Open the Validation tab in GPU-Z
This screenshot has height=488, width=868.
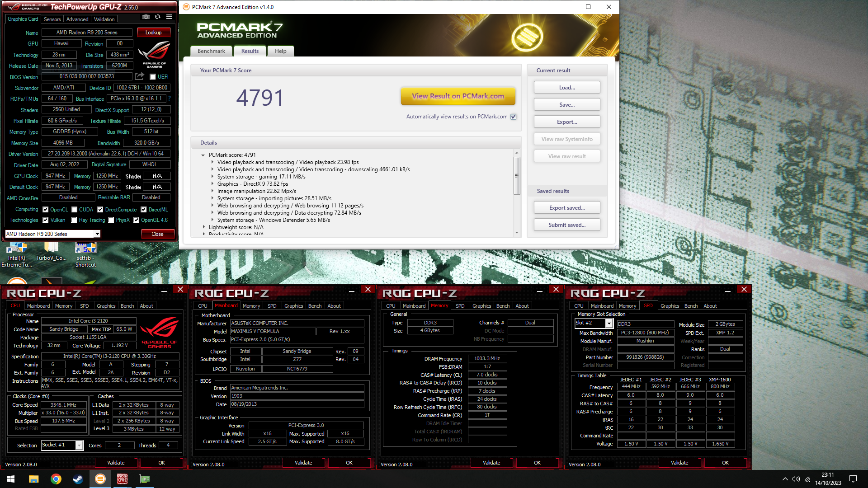click(x=104, y=19)
